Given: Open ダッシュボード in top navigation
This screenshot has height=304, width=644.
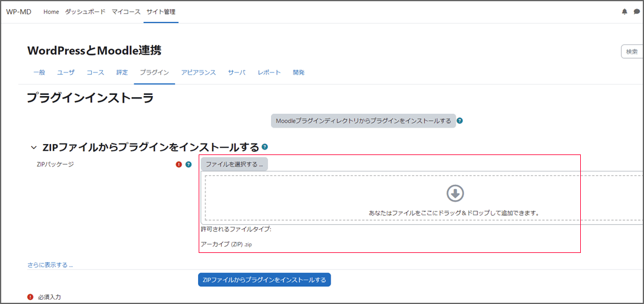Looking at the screenshot, I should (85, 12).
